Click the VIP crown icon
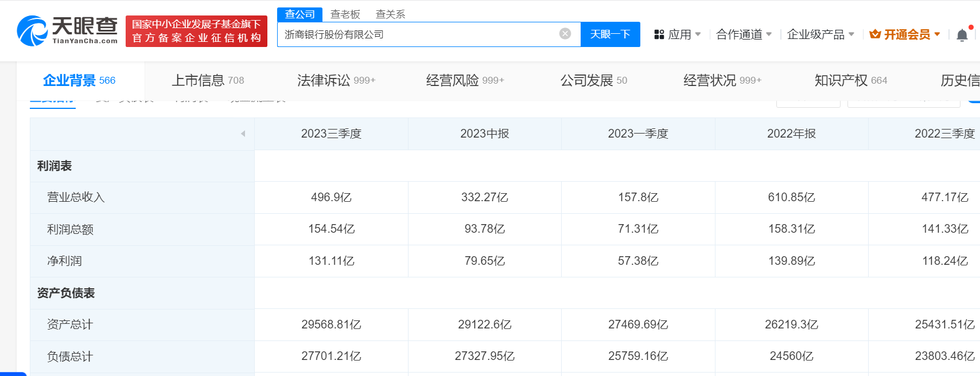This screenshot has width=980, height=376. tap(875, 34)
